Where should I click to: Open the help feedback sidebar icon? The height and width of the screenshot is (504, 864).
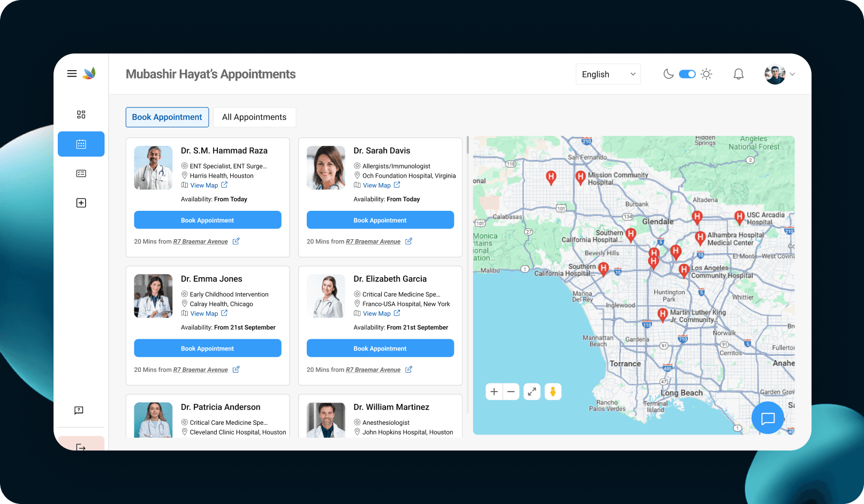click(x=79, y=410)
